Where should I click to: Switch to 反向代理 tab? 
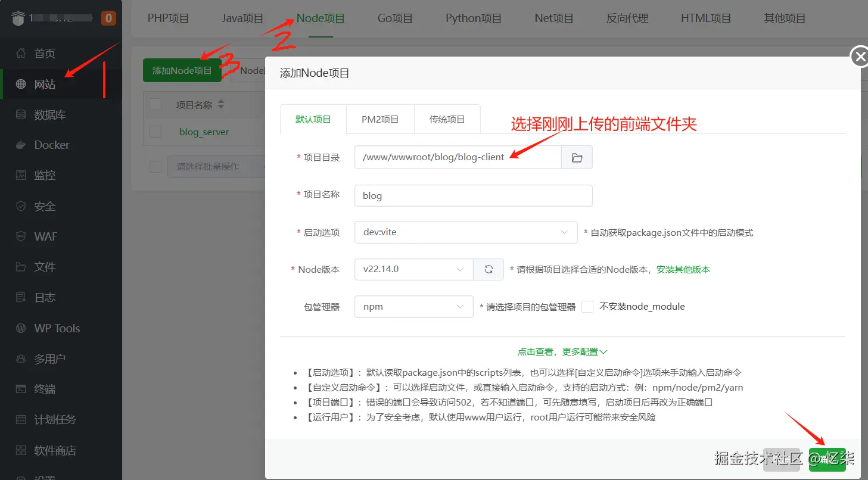click(627, 18)
